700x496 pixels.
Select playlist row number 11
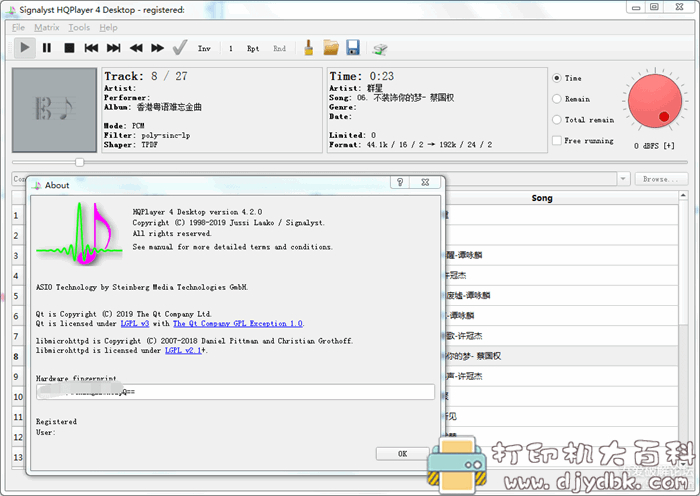point(18,417)
